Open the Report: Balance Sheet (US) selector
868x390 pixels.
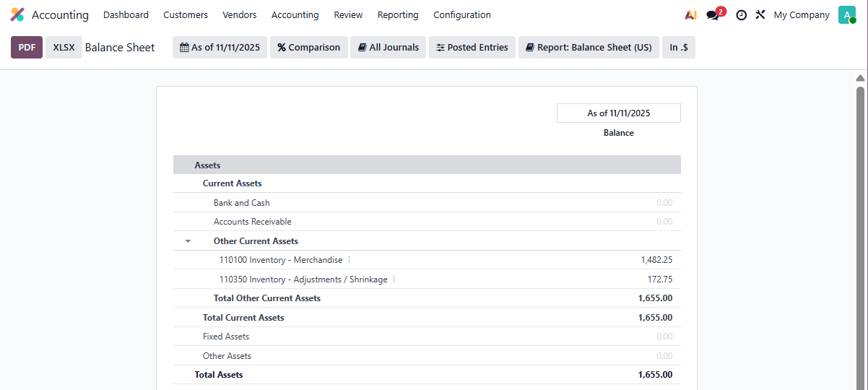(x=588, y=48)
